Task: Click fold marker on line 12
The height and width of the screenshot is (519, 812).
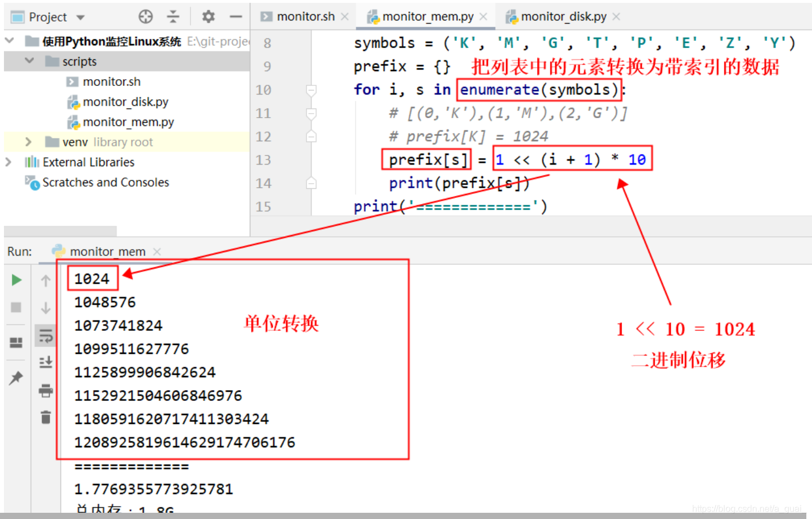Action: (x=311, y=137)
